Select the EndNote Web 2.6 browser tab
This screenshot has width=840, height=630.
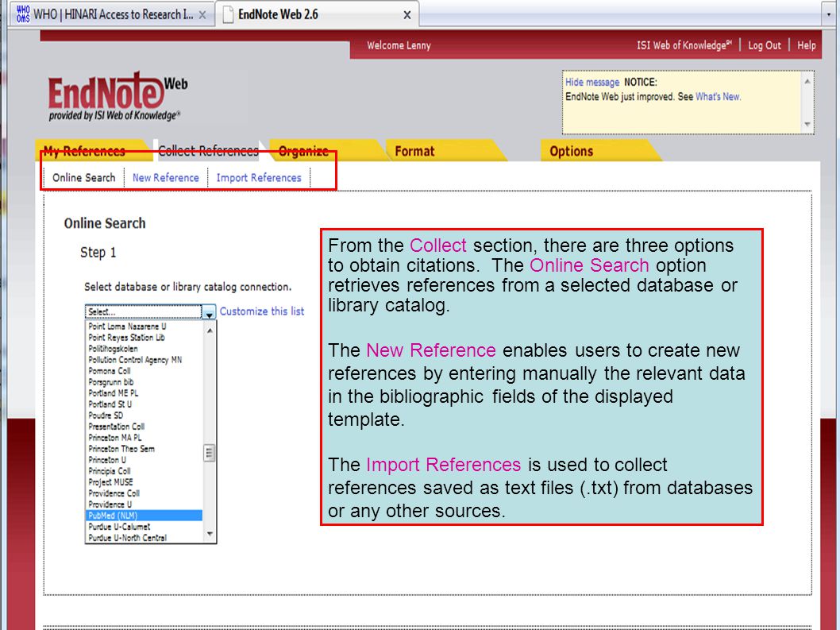click(x=317, y=14)
